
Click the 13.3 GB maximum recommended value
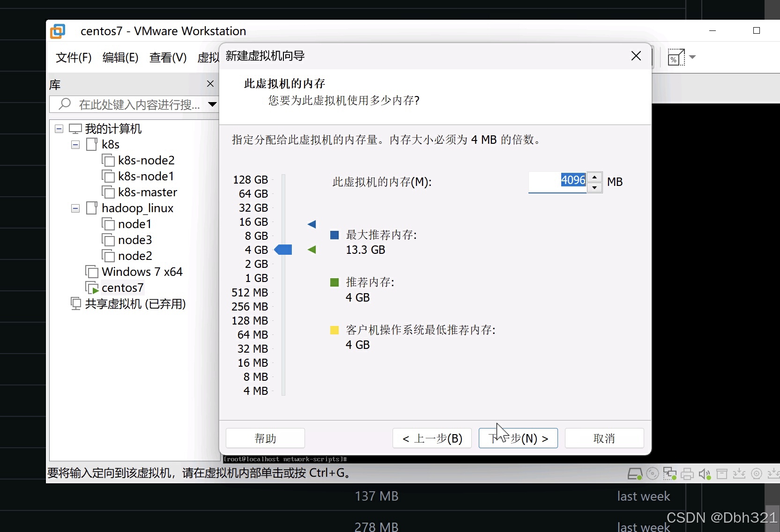pos(365,250)
